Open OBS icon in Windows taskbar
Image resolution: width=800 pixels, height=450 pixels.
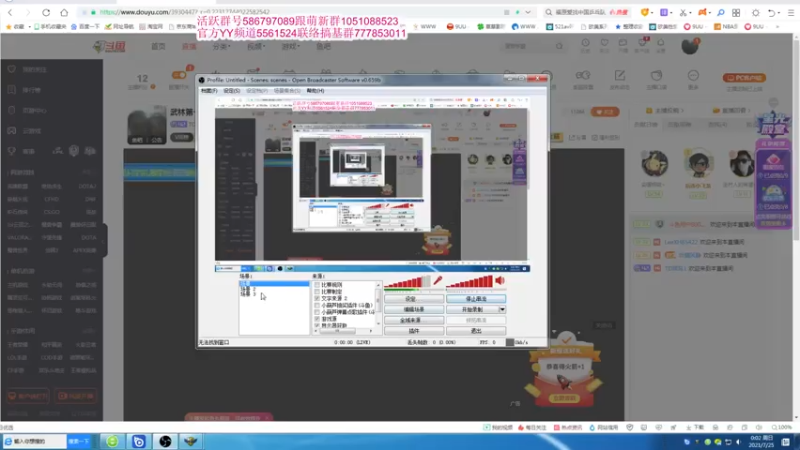click(x=165, y=441)
